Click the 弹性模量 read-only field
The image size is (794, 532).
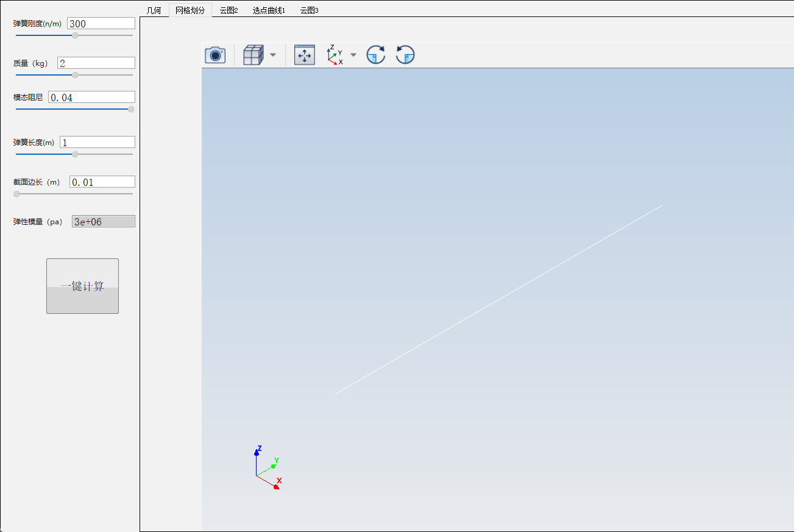click(104, 221)
